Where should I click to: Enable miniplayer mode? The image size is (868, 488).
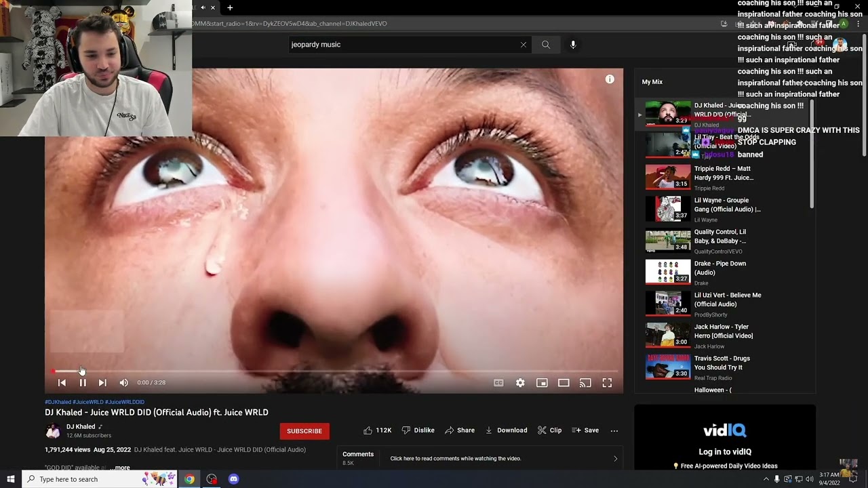542,383
